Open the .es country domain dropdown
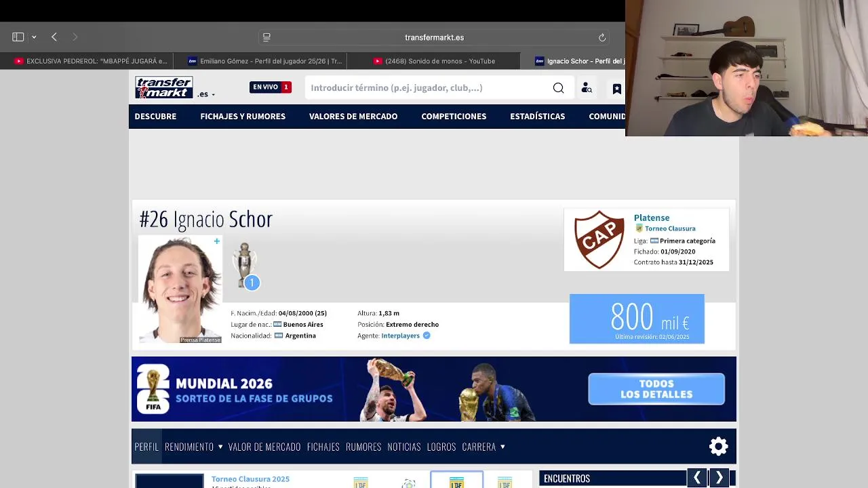 click(206, 94)
